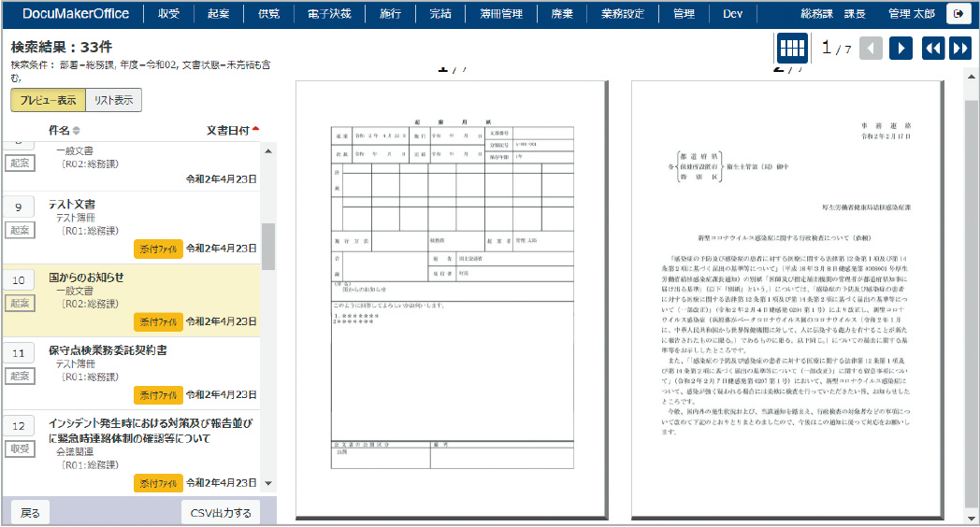Viewport: 980px width, 527px height.
Task: Open 添付ファイル for 保守点検業務委託契約書
Action: pyautogui.click(x=158, y=394)
